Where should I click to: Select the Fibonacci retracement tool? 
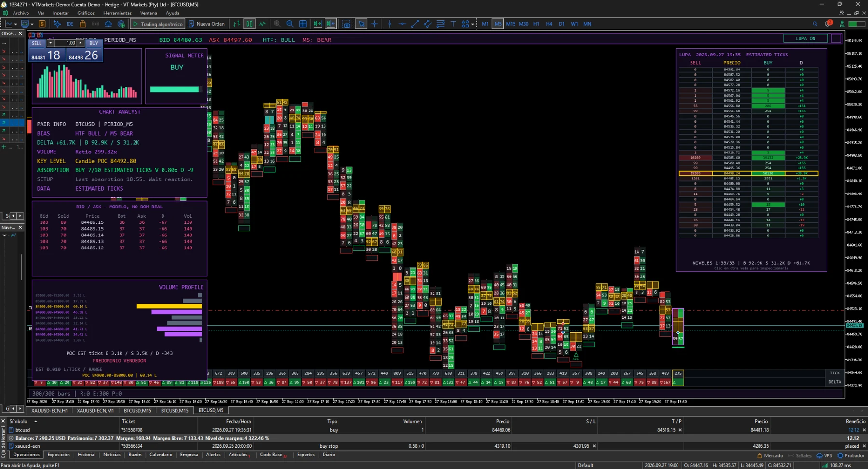tap(440, 24)
